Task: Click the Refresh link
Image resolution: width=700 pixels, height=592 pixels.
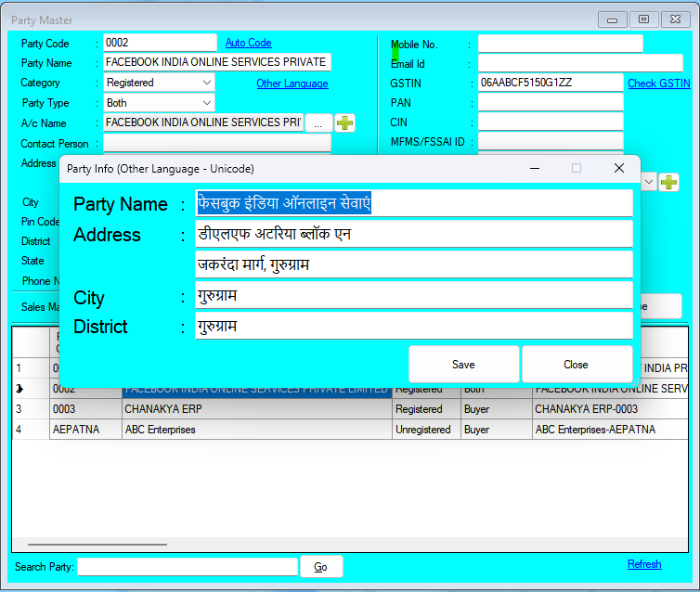Action: (x=644, y=564)
